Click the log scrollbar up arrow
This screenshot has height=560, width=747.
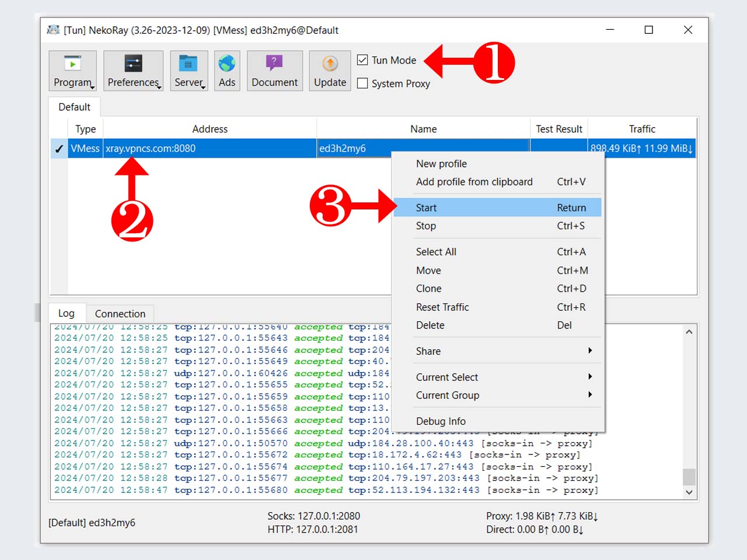(689, 332)
